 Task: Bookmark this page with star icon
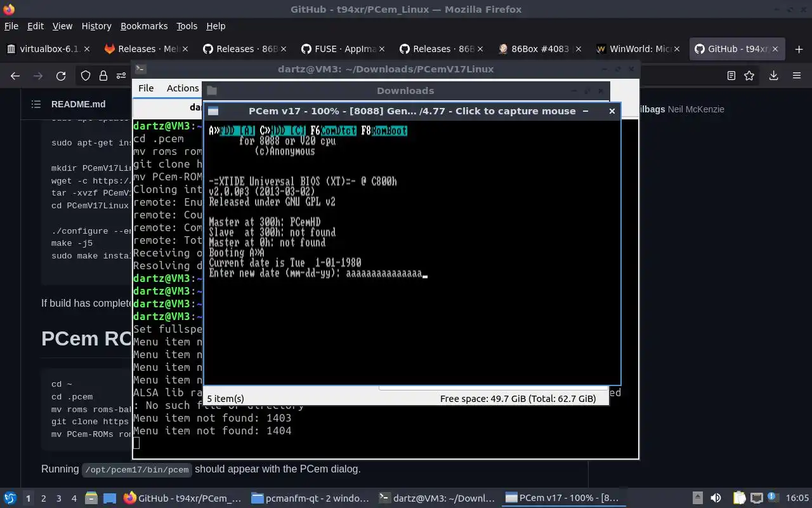[749, 76]
